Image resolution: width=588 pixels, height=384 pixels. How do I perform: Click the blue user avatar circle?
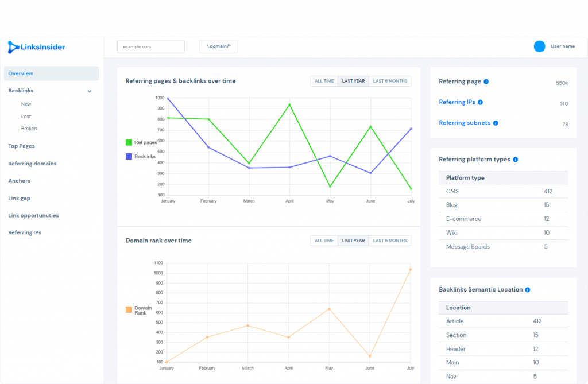coord(539,46)
